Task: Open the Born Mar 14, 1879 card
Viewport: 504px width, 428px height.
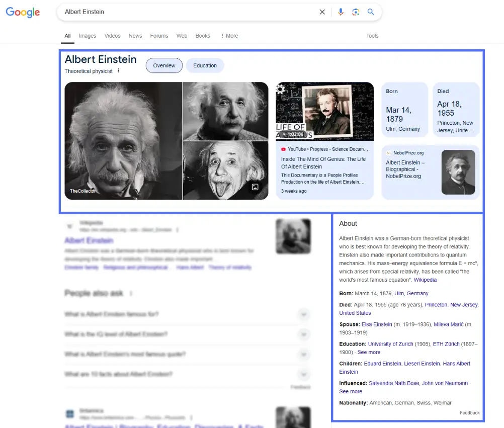Action: [404, 110]
